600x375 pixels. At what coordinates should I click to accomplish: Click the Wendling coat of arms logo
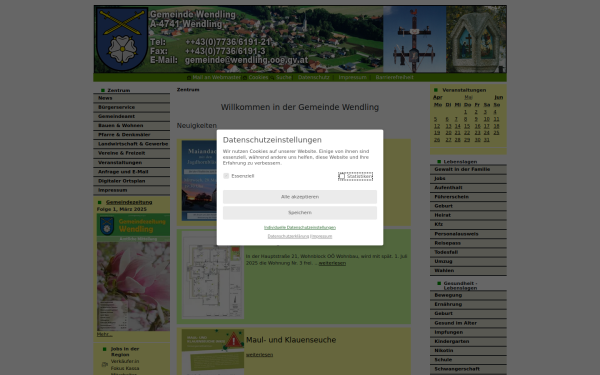point(122,39)
